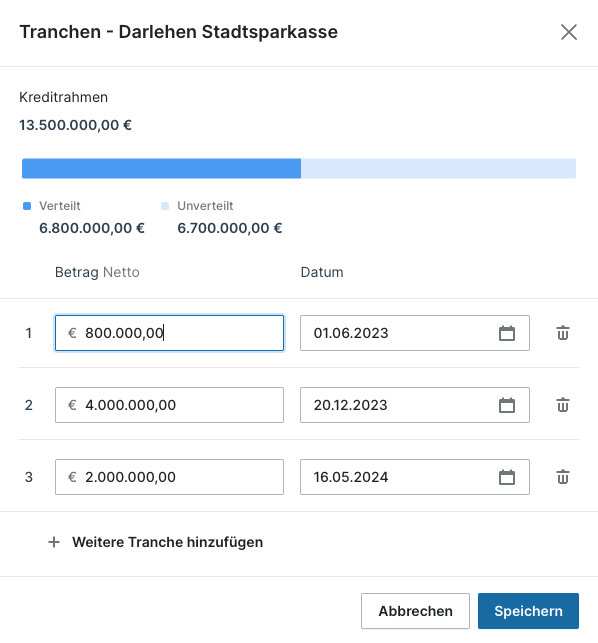Save tranches with Speichern button

click(x=528, y=611)
